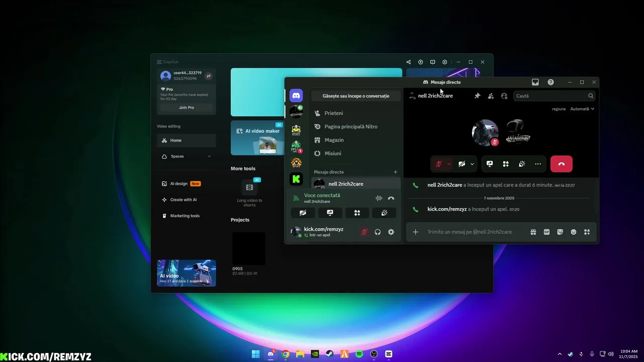Viewport: 644px width, 362px height.
Task: Open Spotify from the taskbar
Action: (x=359, y=354)
